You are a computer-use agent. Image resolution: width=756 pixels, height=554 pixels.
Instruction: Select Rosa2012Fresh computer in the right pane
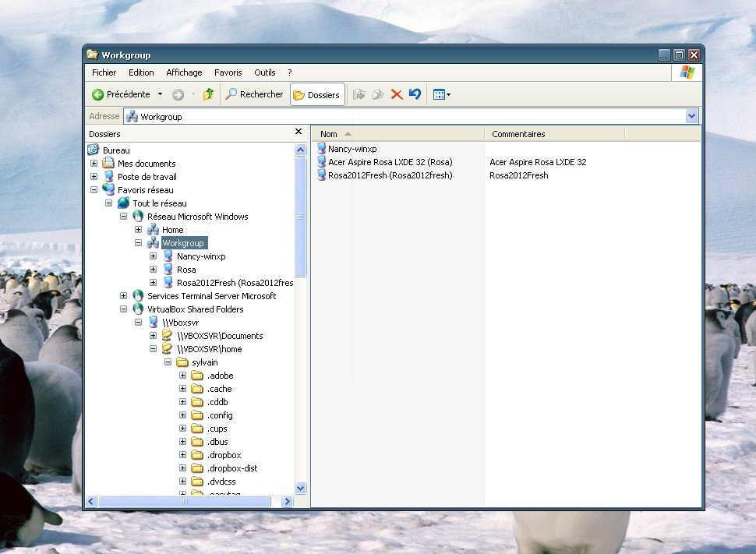click(x=390, y=175)
